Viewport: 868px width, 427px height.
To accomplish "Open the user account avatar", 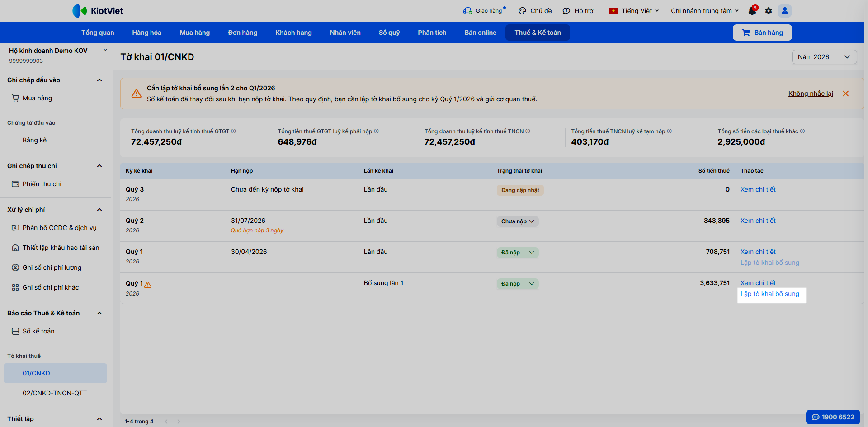I will (x=785, y=11).
